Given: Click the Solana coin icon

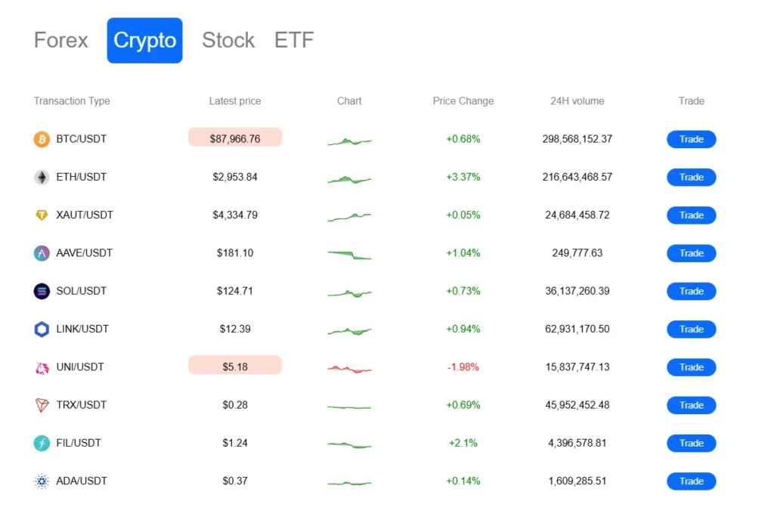Looking at the screenshot, I should pyautogui.click(x=42, y=291).
